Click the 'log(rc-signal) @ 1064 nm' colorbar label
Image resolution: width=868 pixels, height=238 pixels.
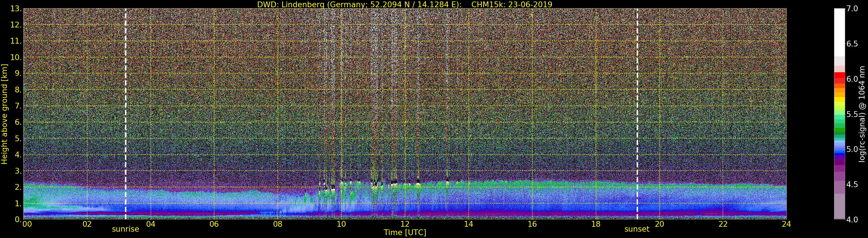click(x=862, y=114)
